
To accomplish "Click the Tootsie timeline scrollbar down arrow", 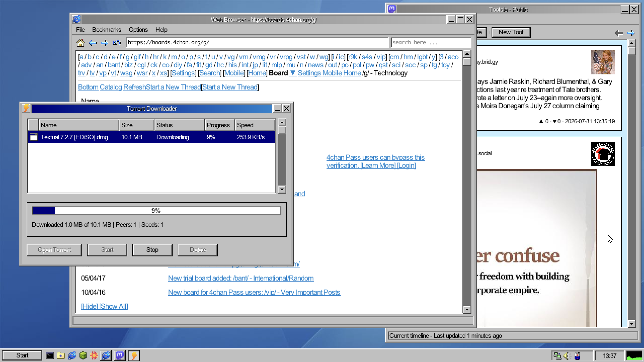I will (x=632, y=324).
